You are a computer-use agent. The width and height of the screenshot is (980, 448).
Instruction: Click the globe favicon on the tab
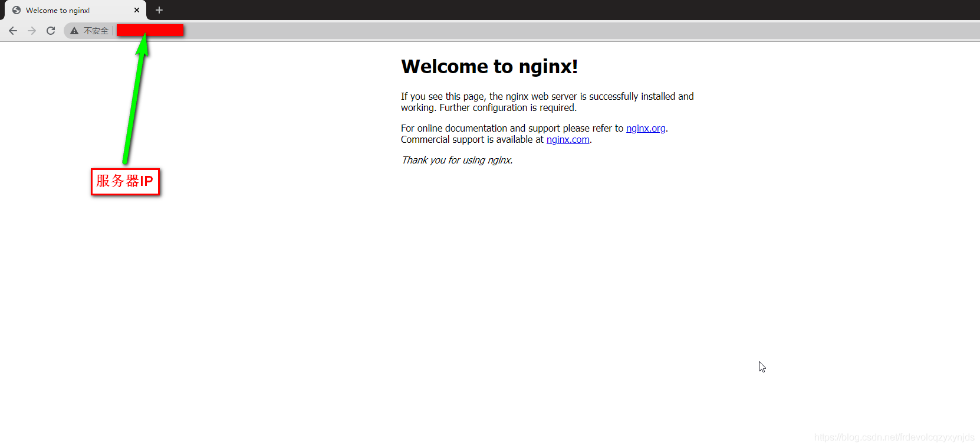[x=17, y=10]
